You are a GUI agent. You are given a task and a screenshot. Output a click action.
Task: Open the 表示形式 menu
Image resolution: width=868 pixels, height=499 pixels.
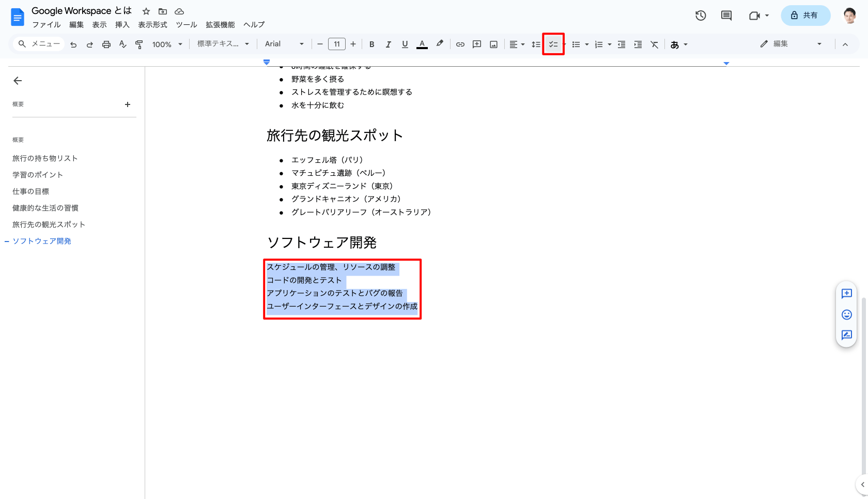click(x=152, y=25)
